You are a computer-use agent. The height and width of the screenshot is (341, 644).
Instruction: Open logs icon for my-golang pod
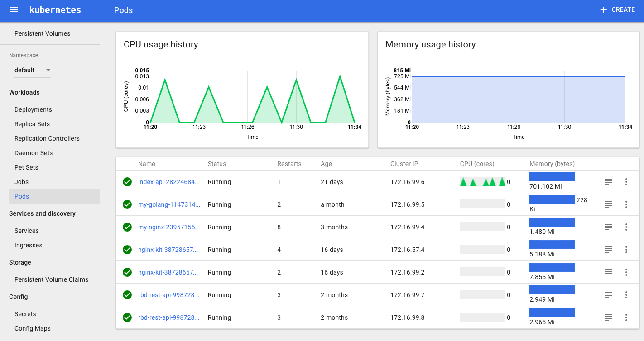[x=608, y=204]
